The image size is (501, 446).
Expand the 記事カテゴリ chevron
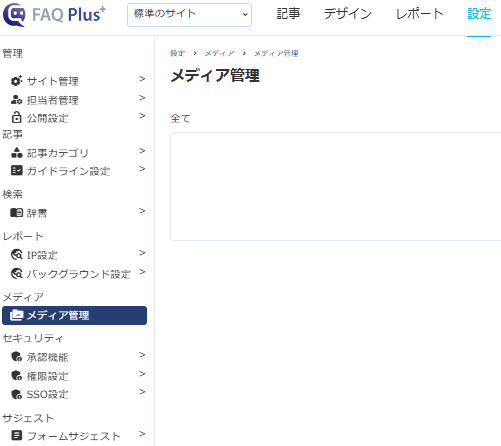(142, 151)
